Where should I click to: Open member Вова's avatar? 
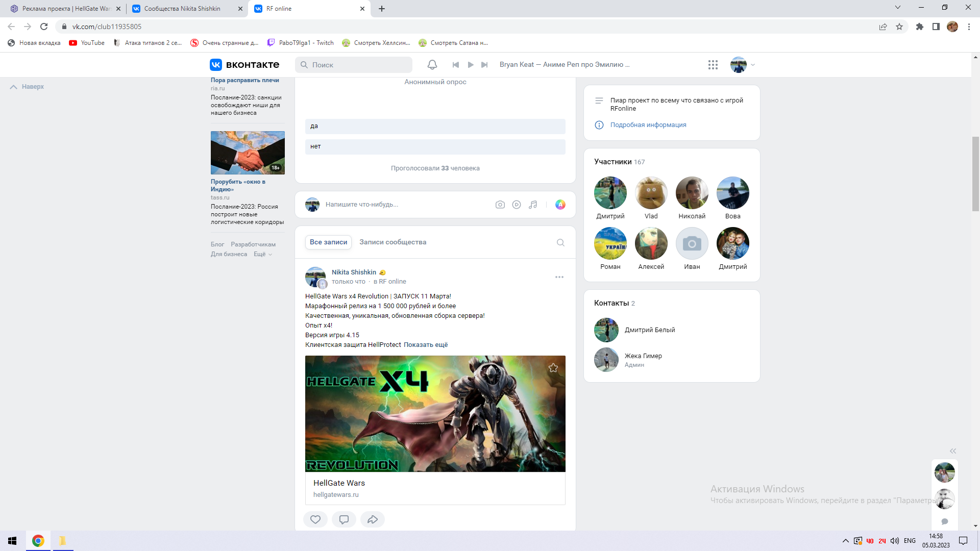(733, 193)
